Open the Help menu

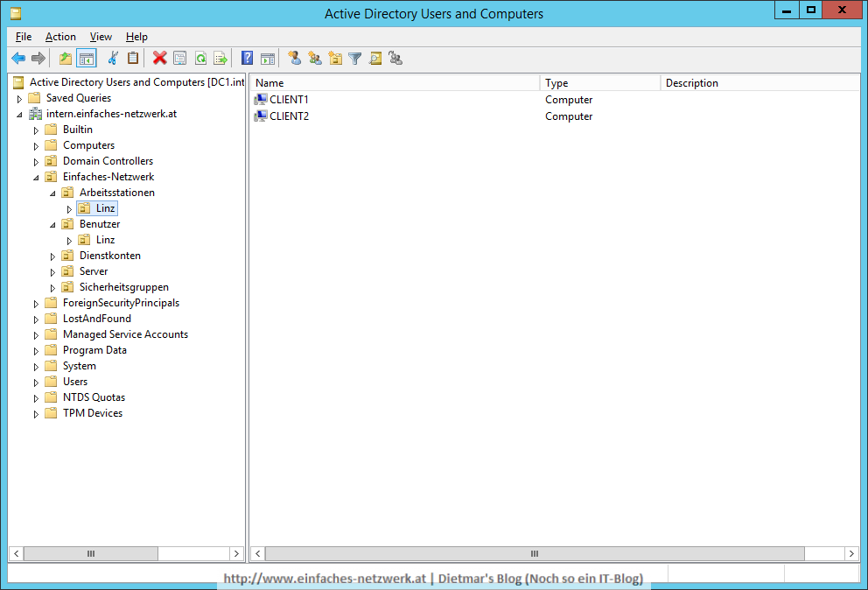tap(136, 37)
